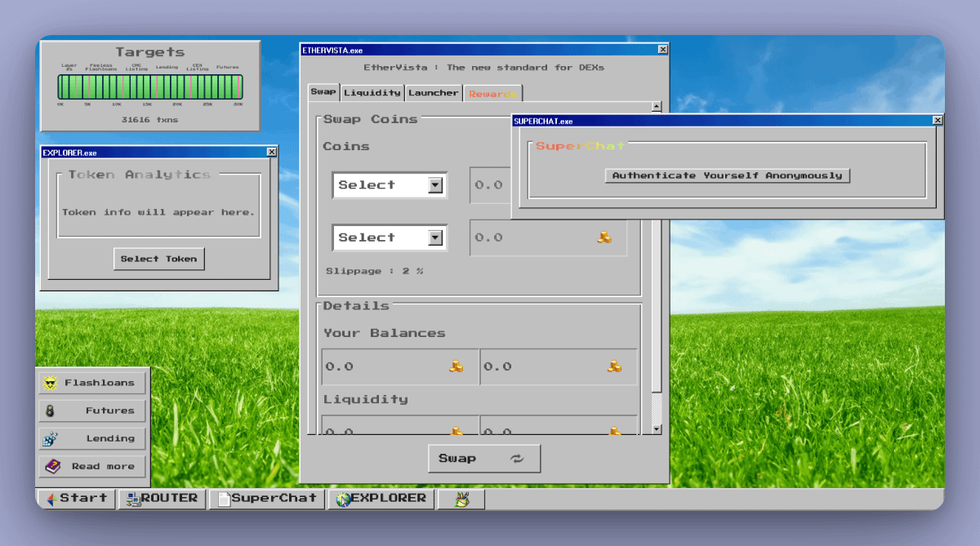Screen dimensions: 980x546
Task: Click 'Feeless Flashloans' label in Targets widget
Action: (101, 67)
